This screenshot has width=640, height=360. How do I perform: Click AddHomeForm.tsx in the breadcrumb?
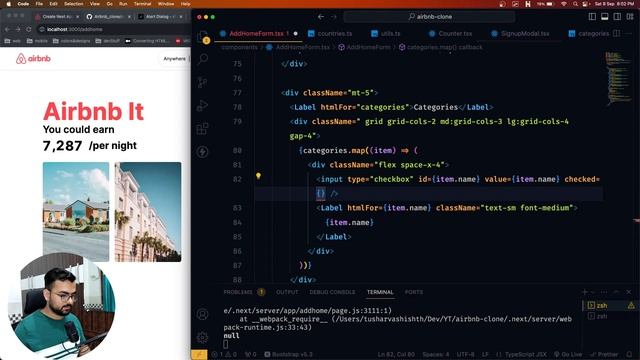coord(302,47)
